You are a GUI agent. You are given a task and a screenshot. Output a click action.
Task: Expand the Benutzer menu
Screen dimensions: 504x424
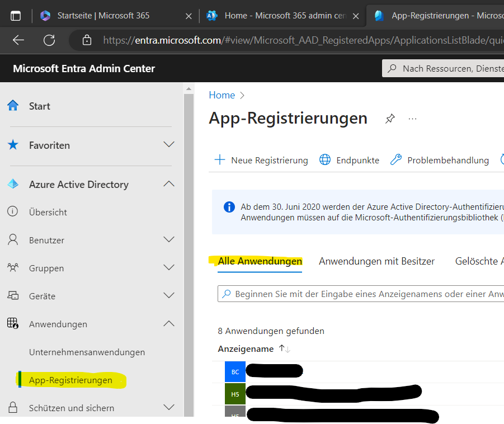coord(169,239)
